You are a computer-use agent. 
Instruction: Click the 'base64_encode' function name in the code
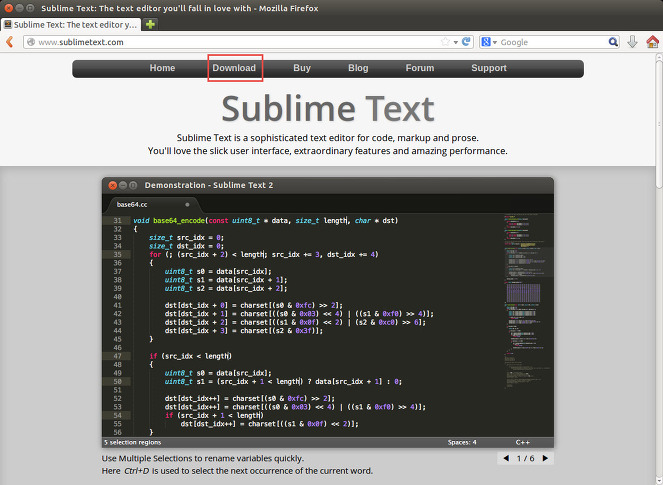(x=179, y=221)
